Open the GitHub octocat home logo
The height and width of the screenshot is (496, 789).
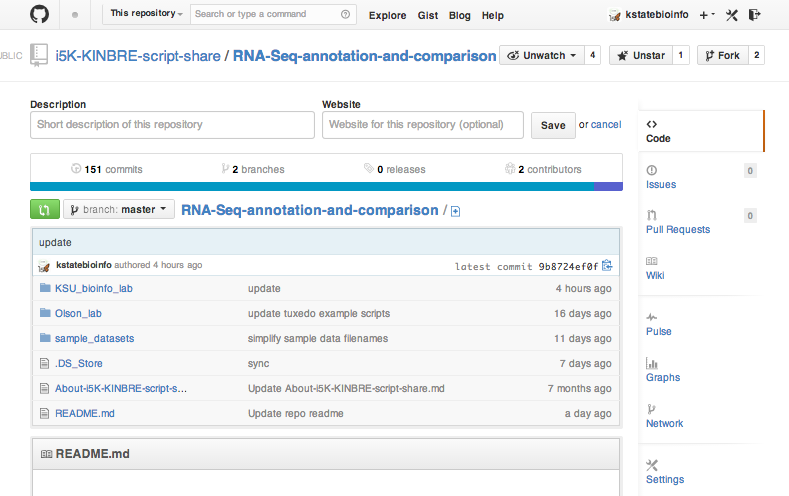click(x=39, y=14)
